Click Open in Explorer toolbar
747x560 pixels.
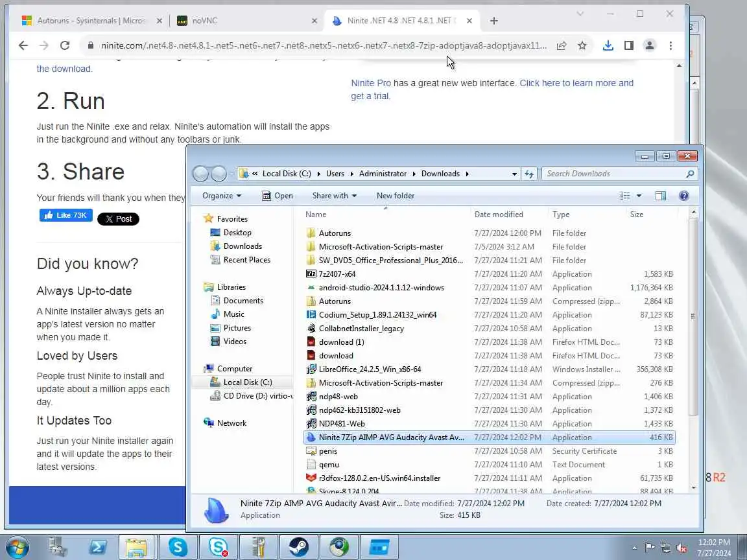tap(278, 196)
